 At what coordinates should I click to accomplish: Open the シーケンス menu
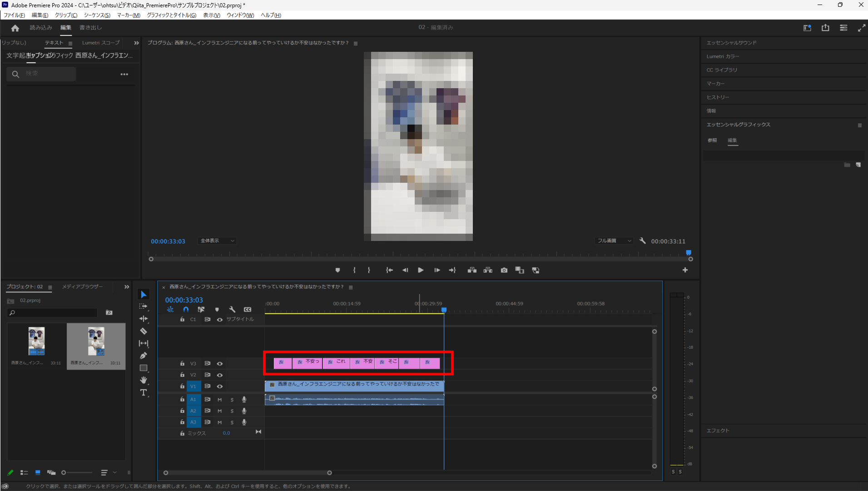[97, 15]
